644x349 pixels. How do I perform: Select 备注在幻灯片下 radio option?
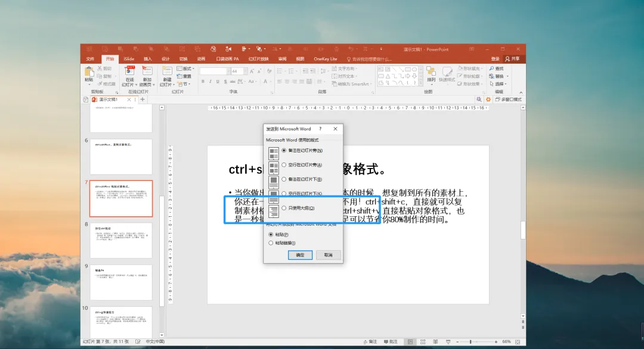coord(284,179)
